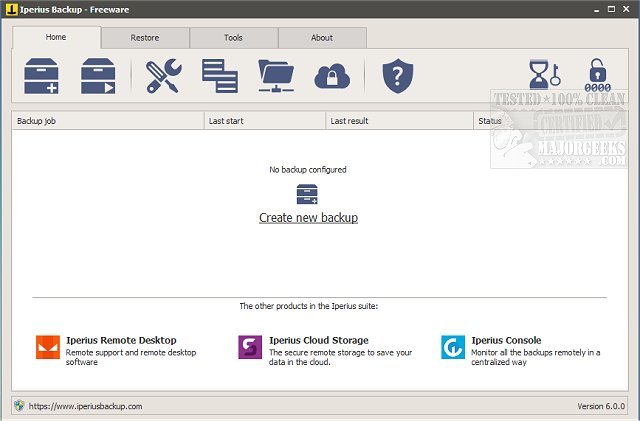
Task: Switch to the Restore tab
Action: click(x=144, y=38)
